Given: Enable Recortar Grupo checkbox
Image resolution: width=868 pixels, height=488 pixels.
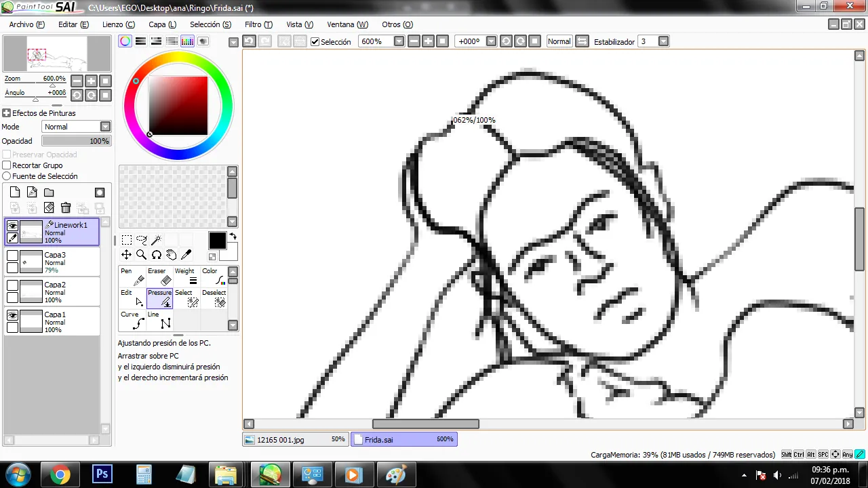Looking at the screenshot, I should tap(7, 165).
